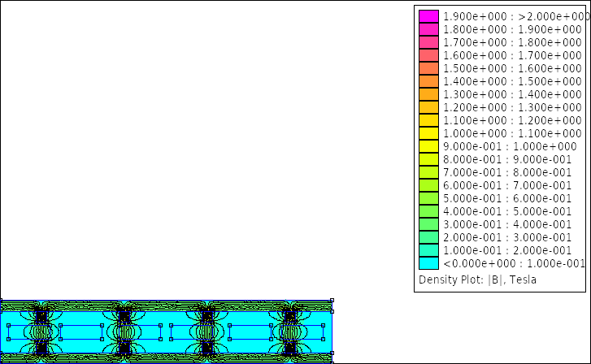Image resolution: width=591 pixels, height=364 pixels.
Task: Pick the orange-red swatch for 1.500e+000 : 1.600e+000
Action: 428,68
